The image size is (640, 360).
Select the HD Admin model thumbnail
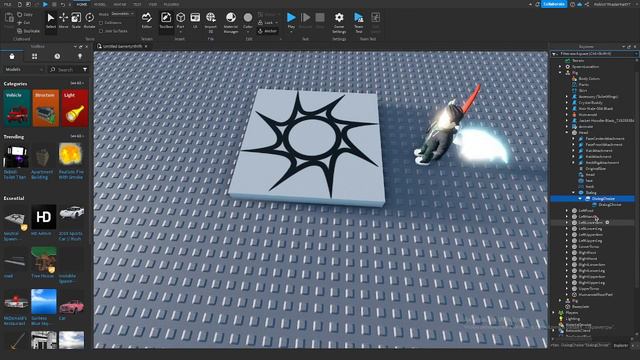click(x=43, y=217)
